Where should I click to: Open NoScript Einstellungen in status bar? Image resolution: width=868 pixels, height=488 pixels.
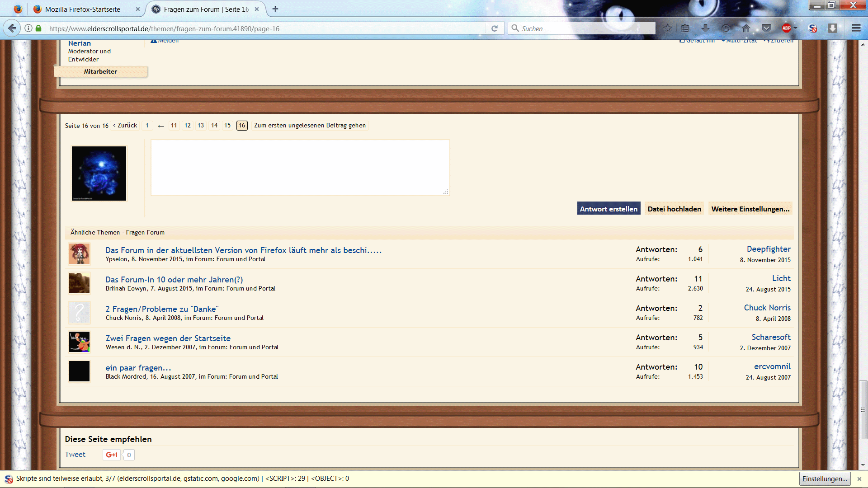click(x=825, y=479)
